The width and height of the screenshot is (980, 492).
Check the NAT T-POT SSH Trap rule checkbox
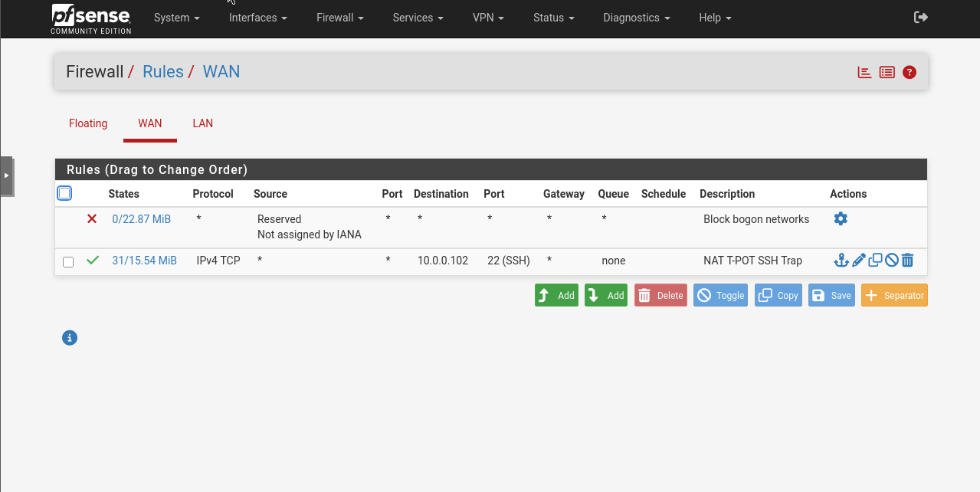tap(68, 261)
